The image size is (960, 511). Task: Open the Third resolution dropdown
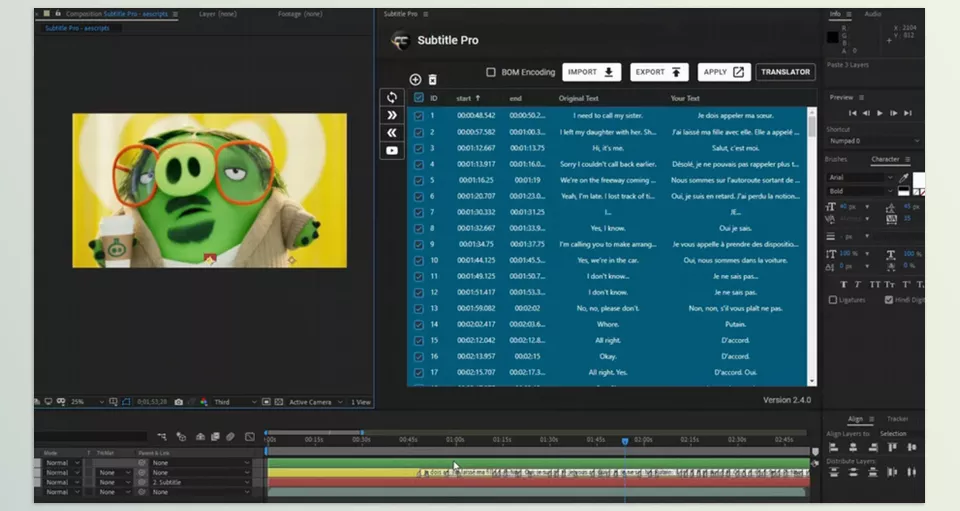pyautogui.click(x=234, y=402)
